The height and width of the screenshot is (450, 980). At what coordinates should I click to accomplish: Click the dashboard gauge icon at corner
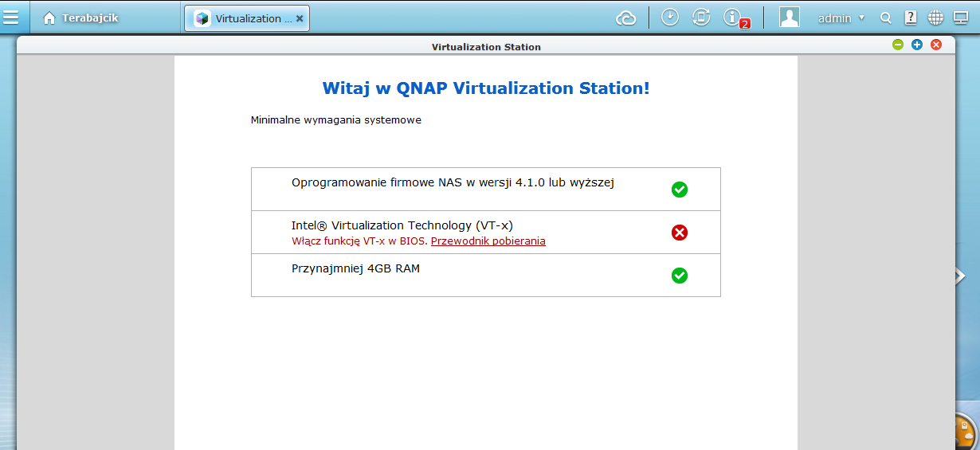(x=966, y=432)
